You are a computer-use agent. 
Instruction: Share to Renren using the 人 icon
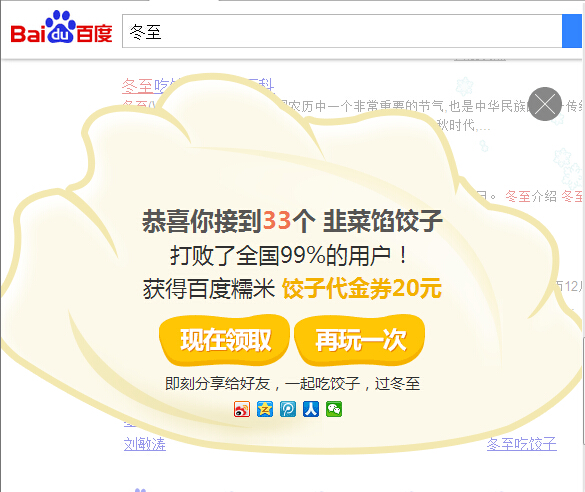(311, 409)
